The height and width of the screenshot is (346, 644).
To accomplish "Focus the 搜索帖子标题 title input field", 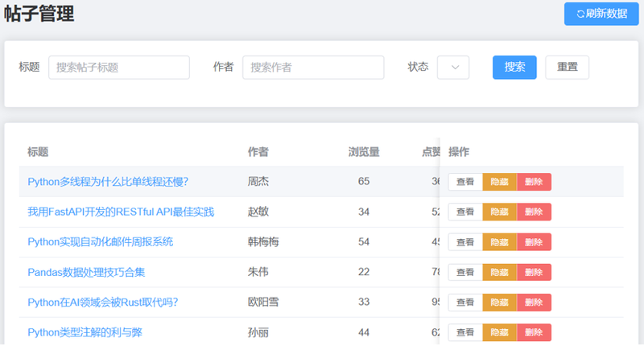I will coord(119,68).
